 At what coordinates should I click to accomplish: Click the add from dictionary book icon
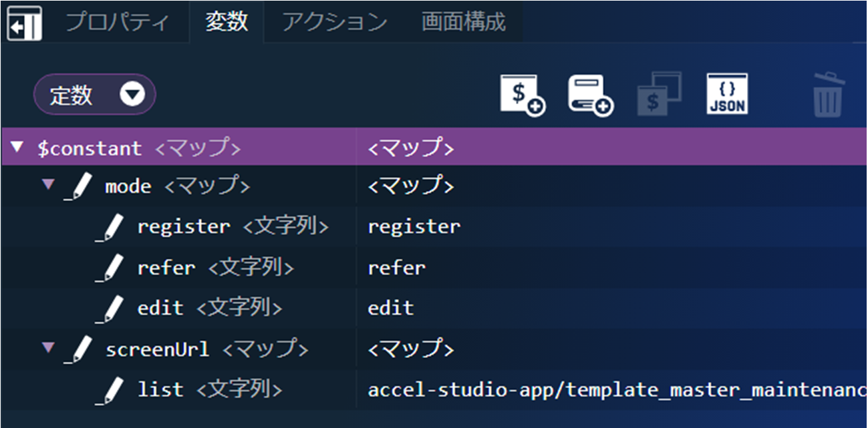pyautogui.click(x=591, y=95)
